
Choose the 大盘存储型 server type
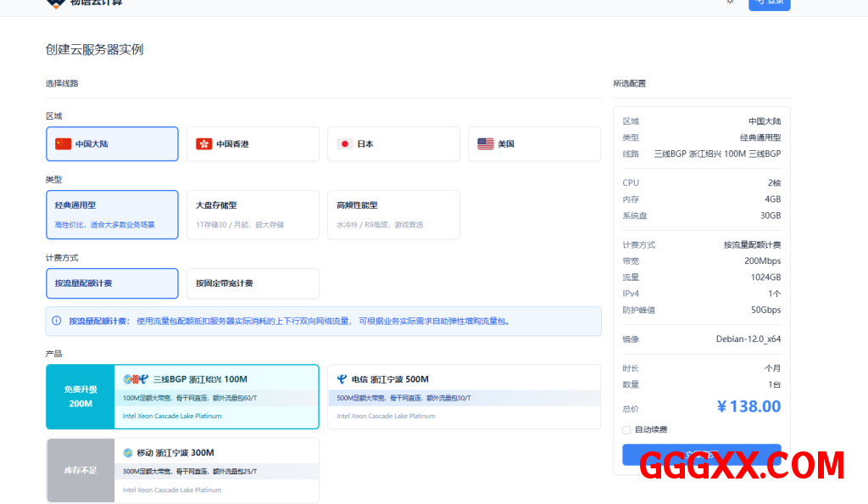coord(253,215)
